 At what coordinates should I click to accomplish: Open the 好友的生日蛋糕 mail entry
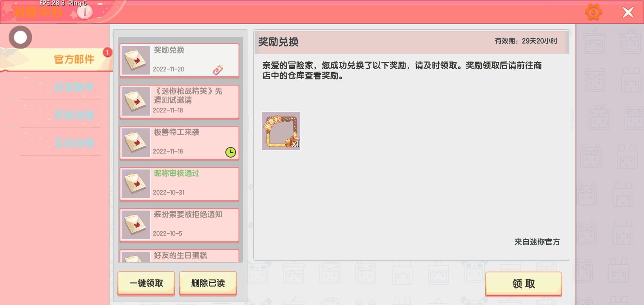coord(179,256)
